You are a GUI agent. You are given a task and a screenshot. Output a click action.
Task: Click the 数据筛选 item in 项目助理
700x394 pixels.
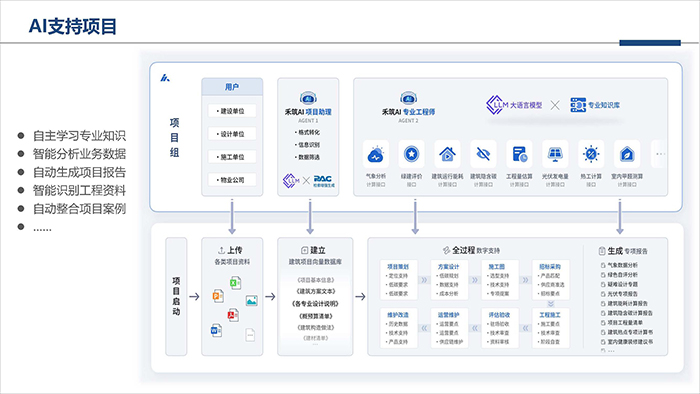(x=307, y=157)
